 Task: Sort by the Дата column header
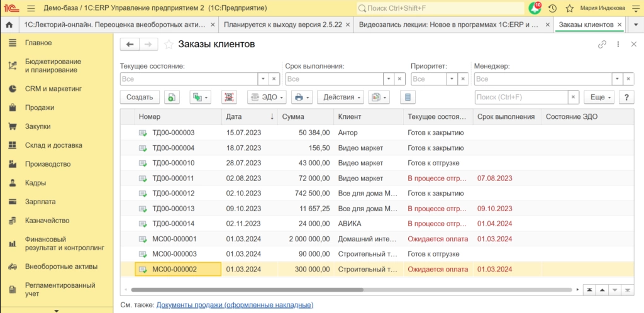click(250, 116)
